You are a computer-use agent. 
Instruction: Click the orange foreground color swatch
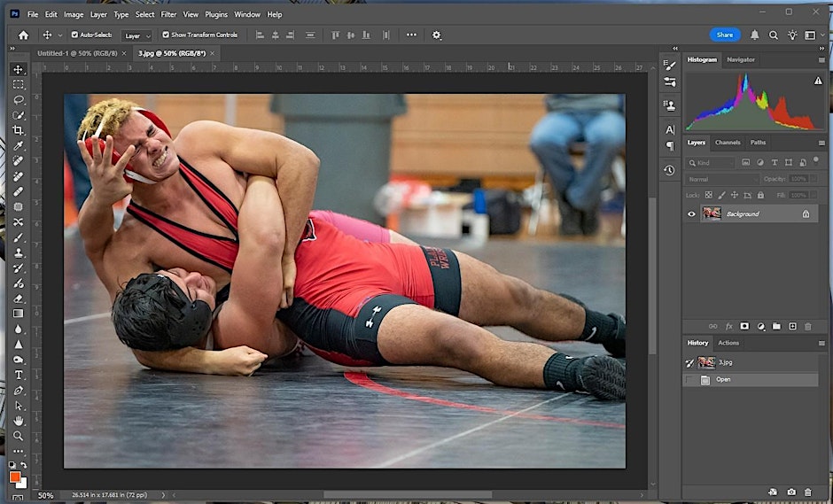click(x=15, y=477)
